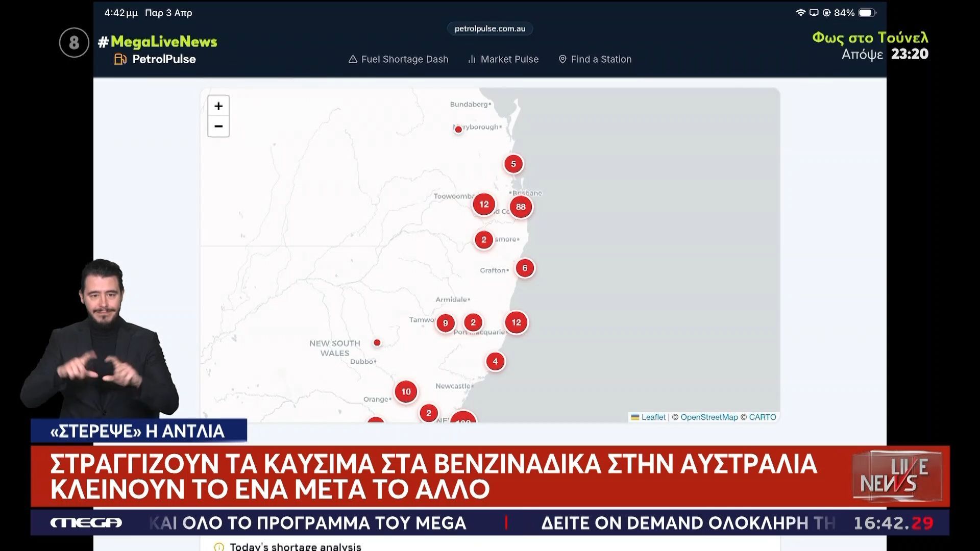The height and width of the screenshot is (551, 980).
Task: Tap the battery indicator in the status bar
Action: pos(867,13)
